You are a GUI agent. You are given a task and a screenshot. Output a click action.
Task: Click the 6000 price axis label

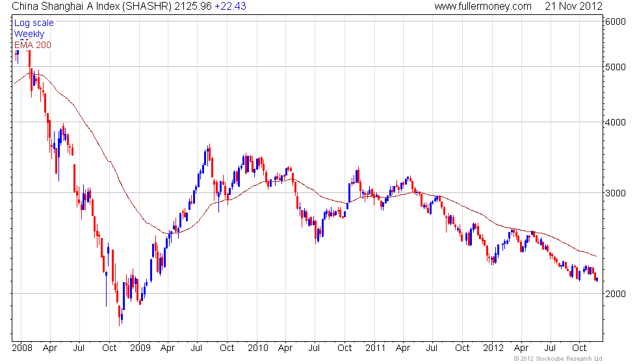(616, 21)
